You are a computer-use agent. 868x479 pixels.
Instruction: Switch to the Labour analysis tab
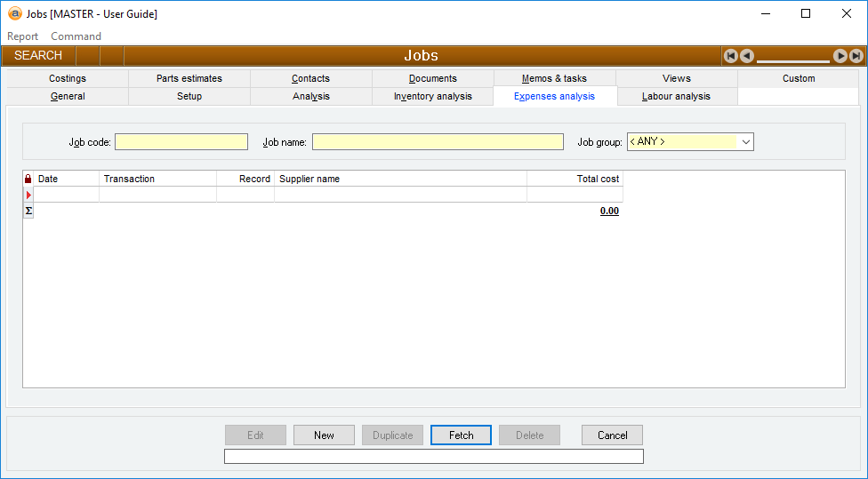676,96
